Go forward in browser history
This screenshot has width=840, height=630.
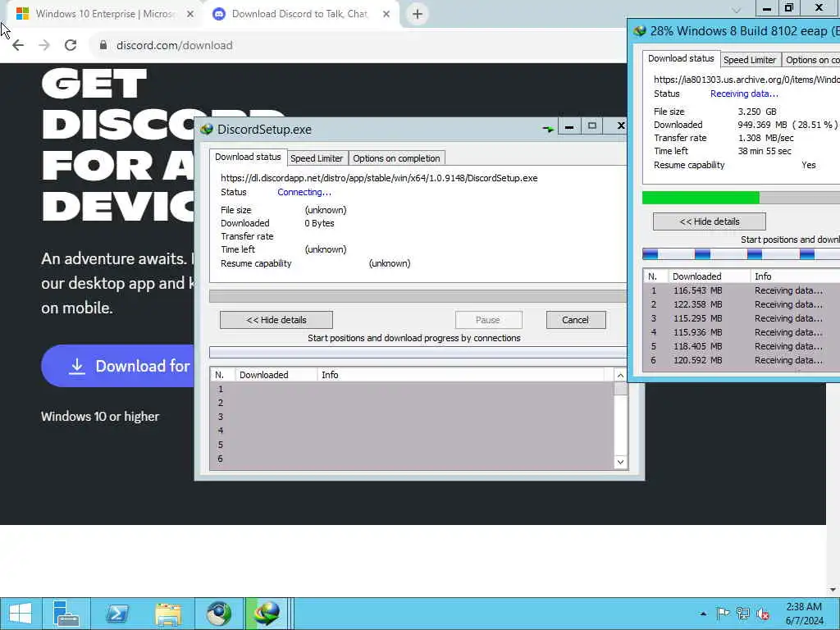coord(44,45)
